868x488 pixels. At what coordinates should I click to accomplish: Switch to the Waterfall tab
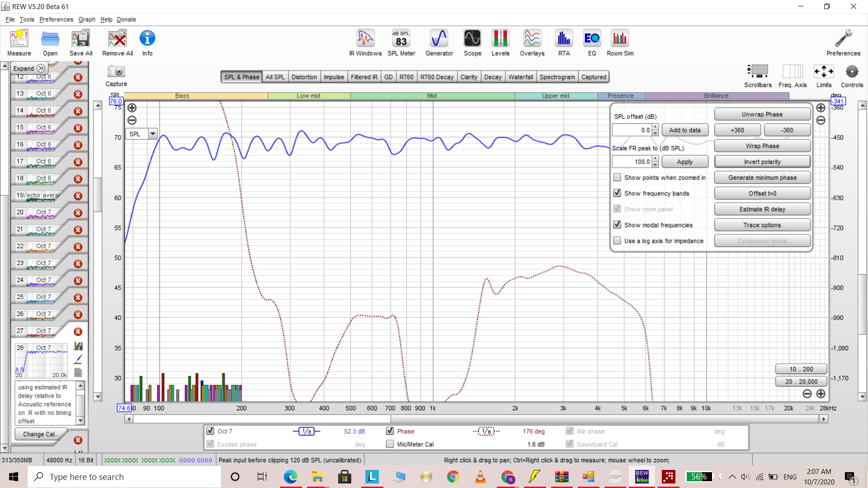pos(520,77)
